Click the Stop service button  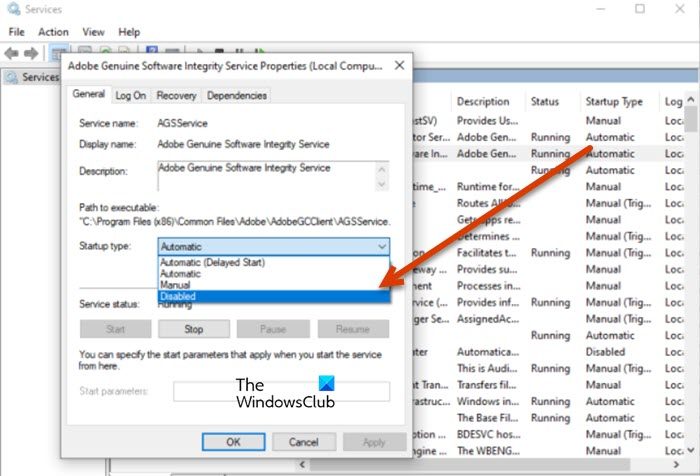[194, 329]
